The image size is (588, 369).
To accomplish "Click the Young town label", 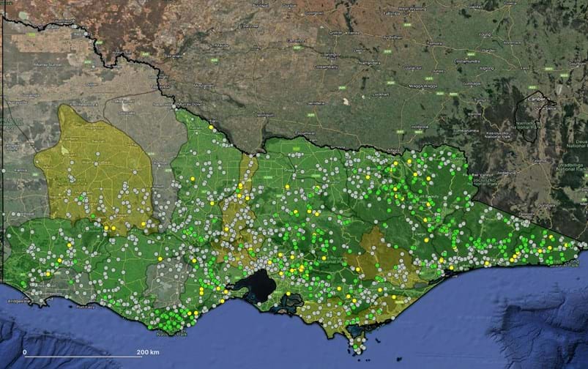I will click(x=484, y=34).
